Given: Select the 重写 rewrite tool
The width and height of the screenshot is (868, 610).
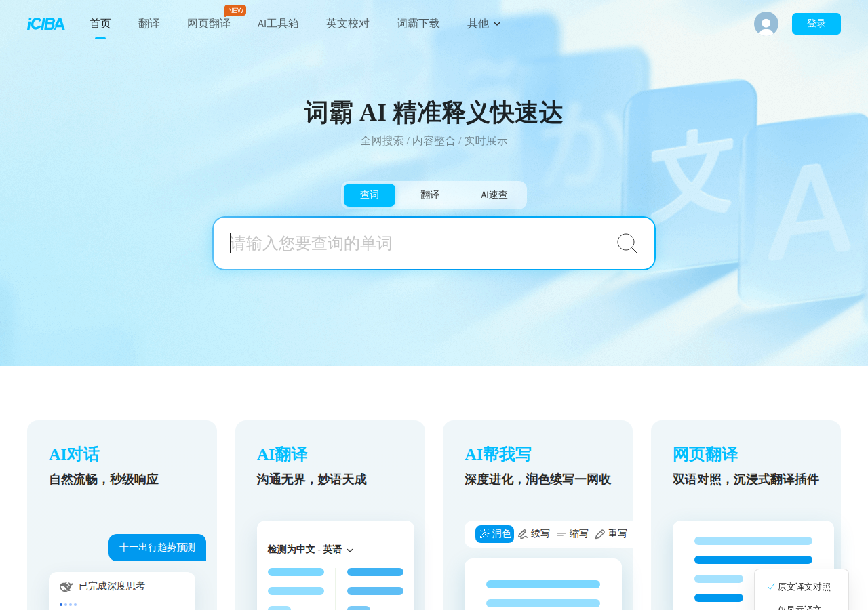Looking at the screenshot, I should [611, 534].
